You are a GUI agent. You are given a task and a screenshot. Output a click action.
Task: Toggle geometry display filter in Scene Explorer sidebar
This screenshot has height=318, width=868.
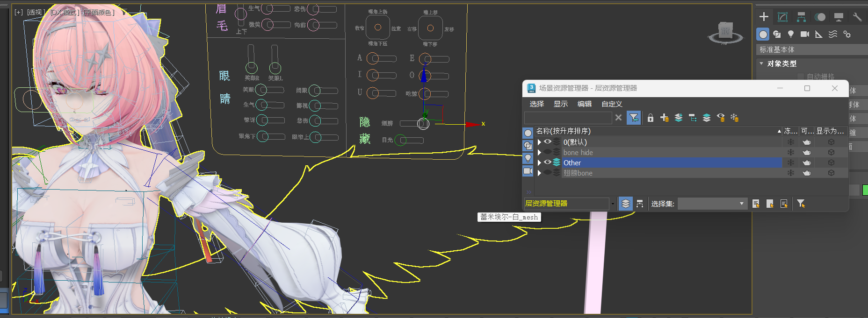click(x=528, y=133)
